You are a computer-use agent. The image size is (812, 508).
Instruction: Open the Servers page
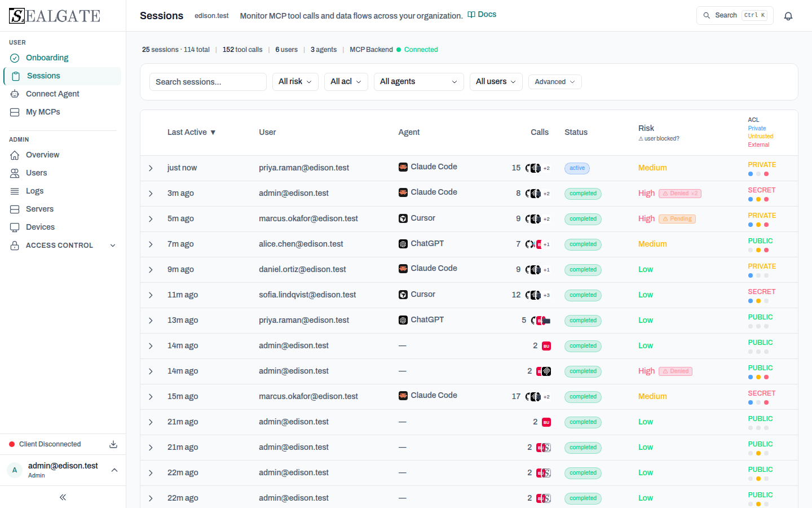pos(39,209)
